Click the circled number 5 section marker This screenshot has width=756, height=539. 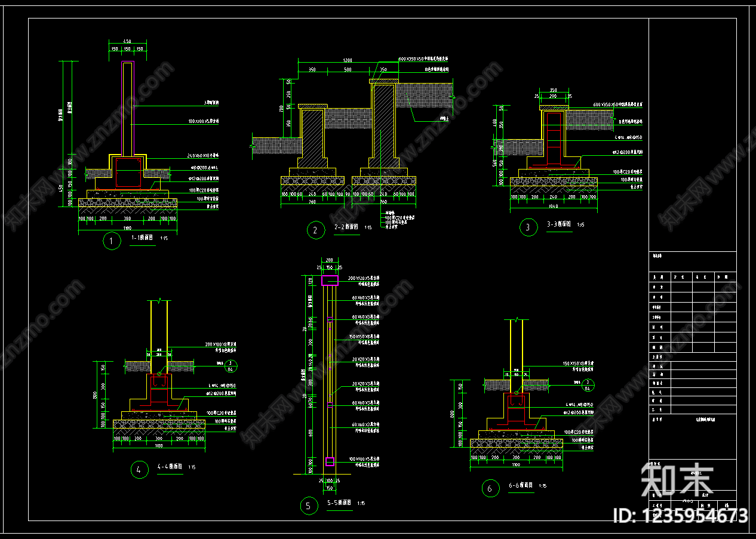[x=308, y=506]
